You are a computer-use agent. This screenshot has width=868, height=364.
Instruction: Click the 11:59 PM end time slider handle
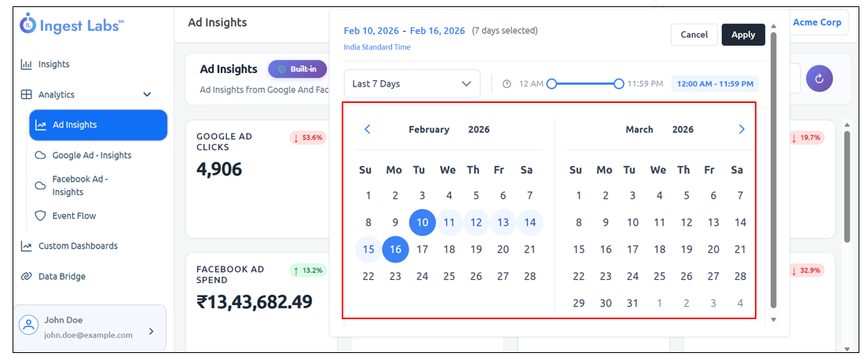pos(619,83)
